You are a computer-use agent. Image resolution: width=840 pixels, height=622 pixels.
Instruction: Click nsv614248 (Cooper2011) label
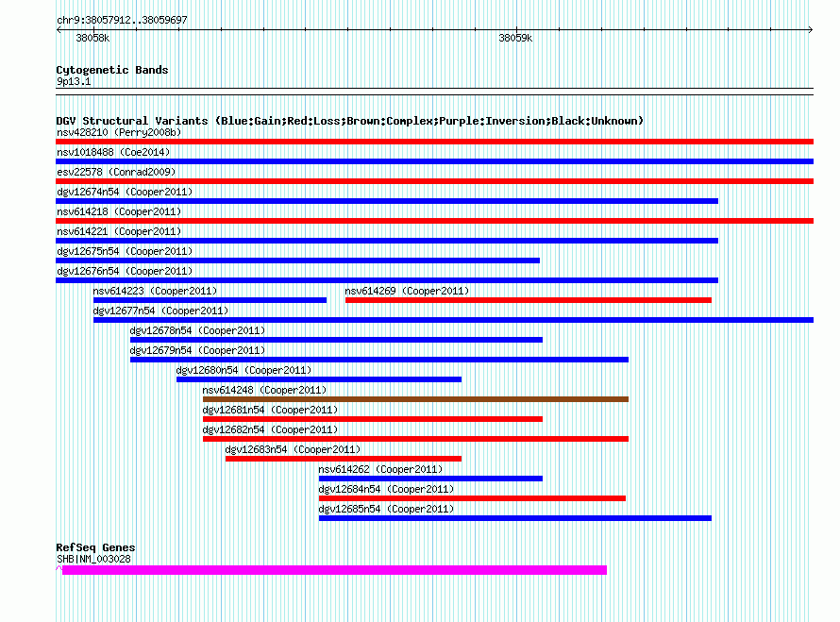pyautogui.click(x=264, y=390)
